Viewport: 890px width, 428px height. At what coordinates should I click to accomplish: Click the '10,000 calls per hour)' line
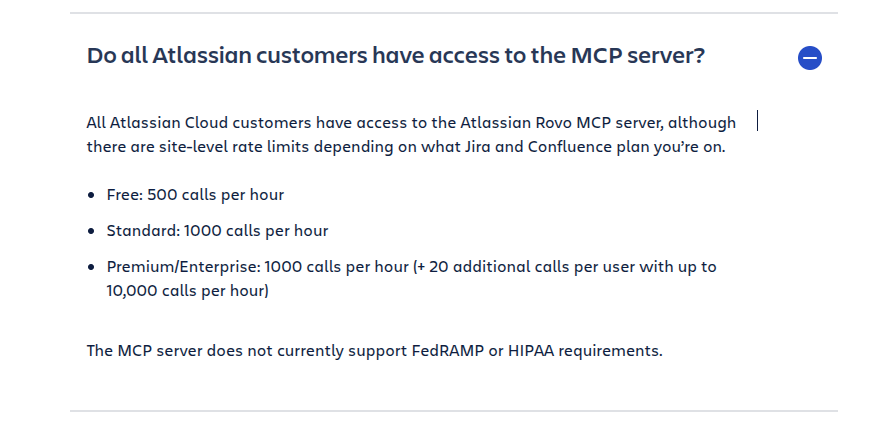(x=187, y=291)
